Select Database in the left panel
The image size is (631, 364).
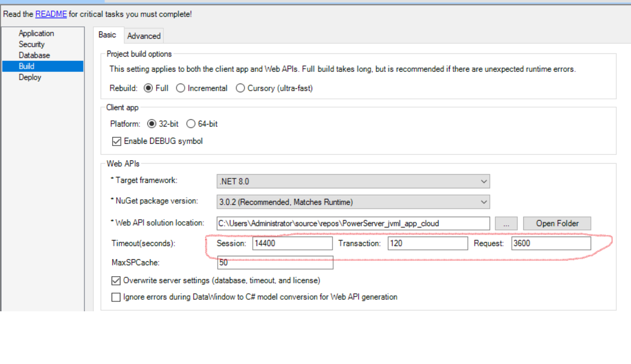point(34,55)
